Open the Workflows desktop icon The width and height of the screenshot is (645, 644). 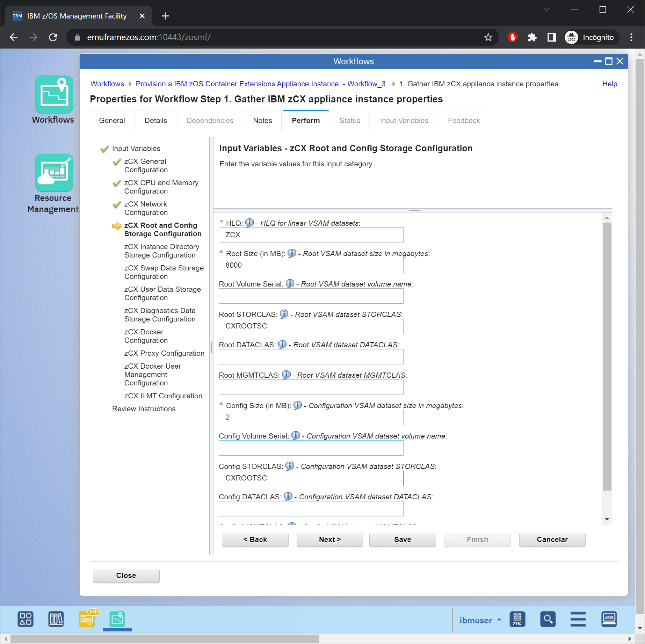coord(54,94)
